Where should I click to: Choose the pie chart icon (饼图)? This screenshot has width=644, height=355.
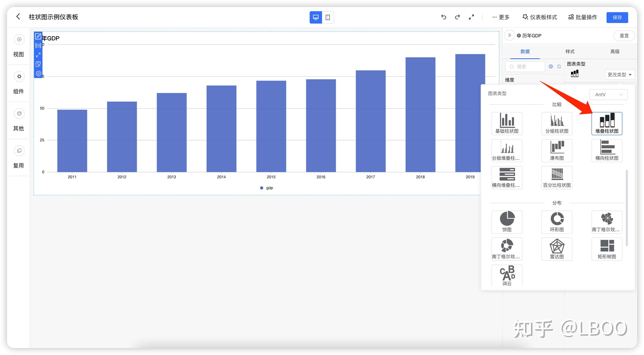coord(507,222)
